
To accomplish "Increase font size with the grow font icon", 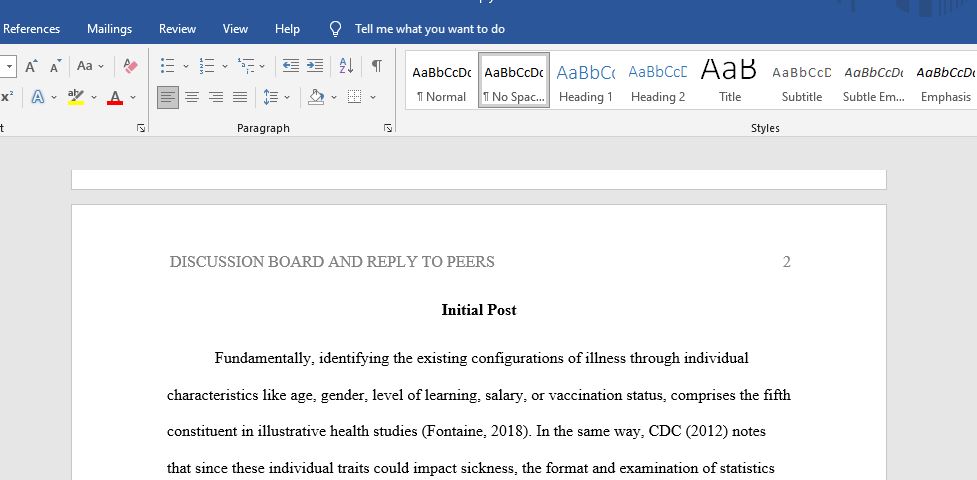I will coord(32,65).
